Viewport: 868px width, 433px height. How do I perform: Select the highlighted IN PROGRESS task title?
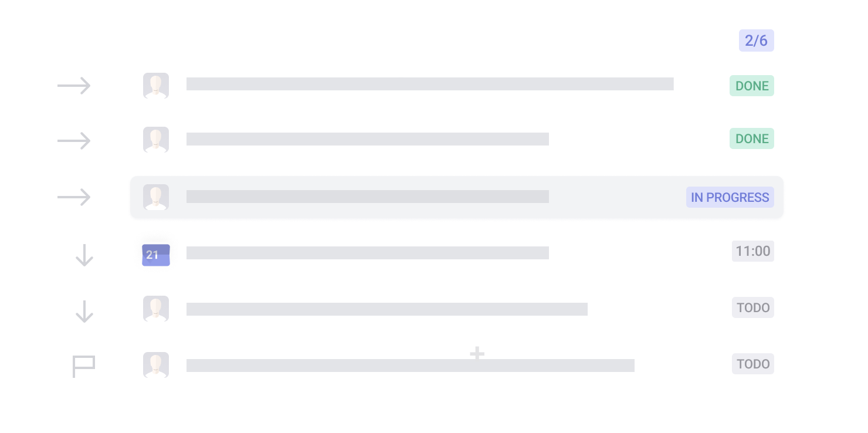367,197
